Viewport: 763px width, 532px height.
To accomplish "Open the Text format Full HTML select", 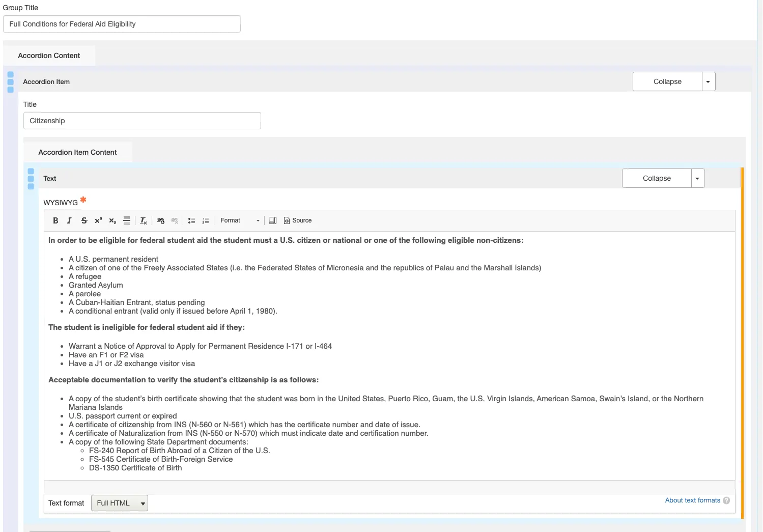I will point(119,503).
